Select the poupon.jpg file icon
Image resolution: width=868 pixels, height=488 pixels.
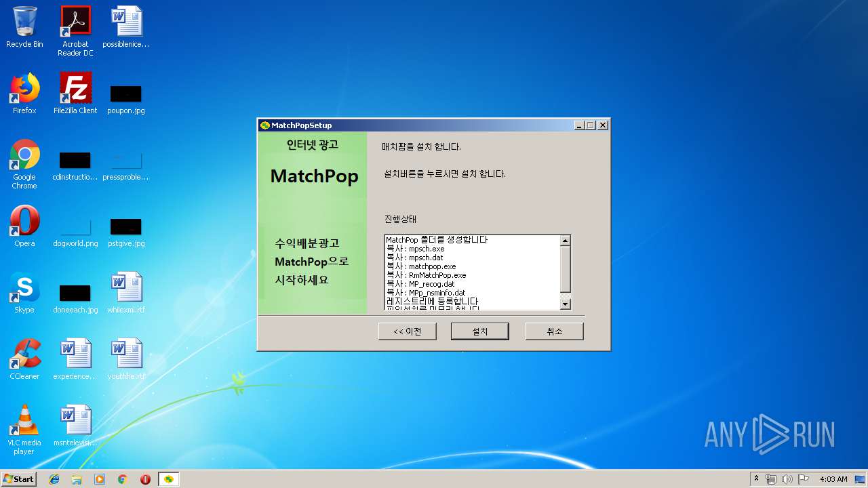point(126,98)
